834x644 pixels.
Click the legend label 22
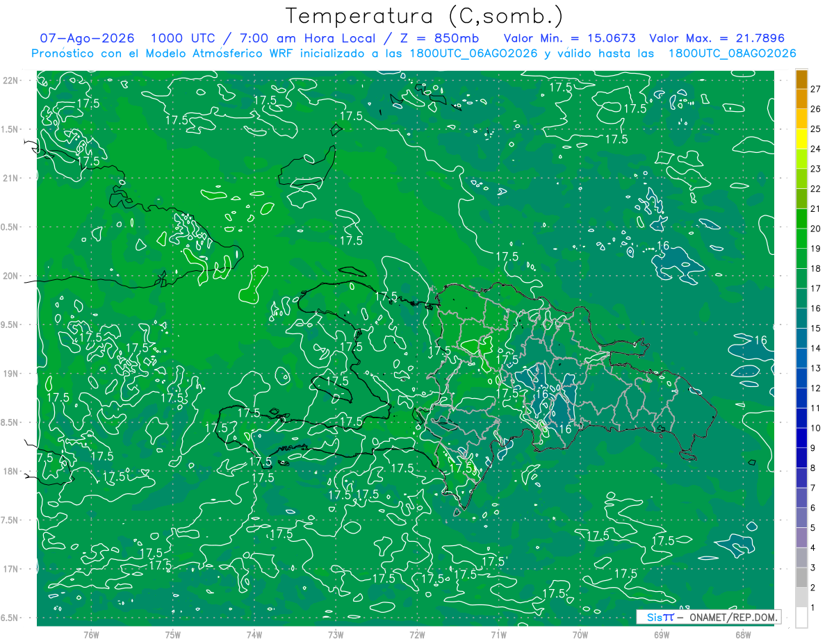pos(815,189)
